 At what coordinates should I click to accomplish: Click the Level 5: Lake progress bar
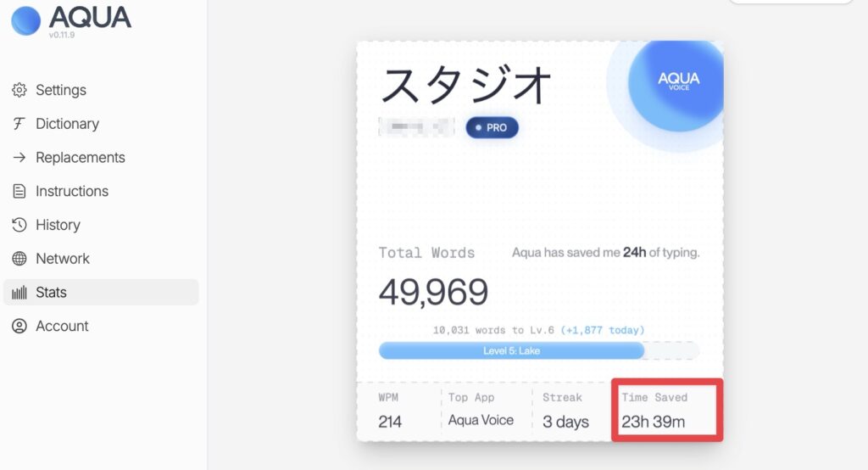(511, 350)
